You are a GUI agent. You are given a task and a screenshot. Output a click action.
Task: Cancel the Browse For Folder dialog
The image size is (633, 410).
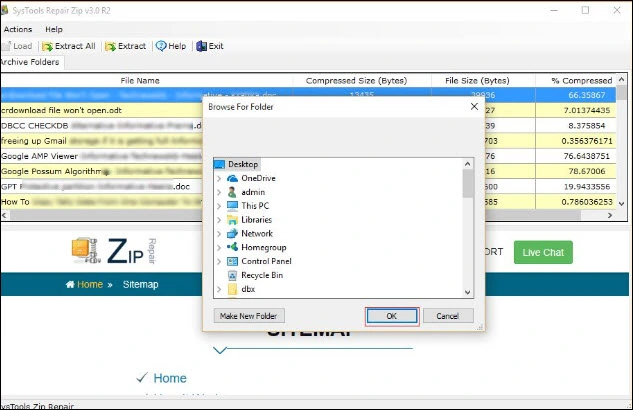tap(448, 316)
